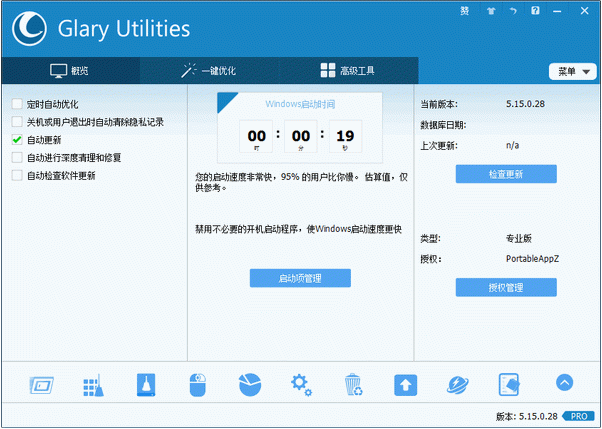The image size is (602, 429).
Task: Open the double-gear settings tool icon
Action: (301, 384)
